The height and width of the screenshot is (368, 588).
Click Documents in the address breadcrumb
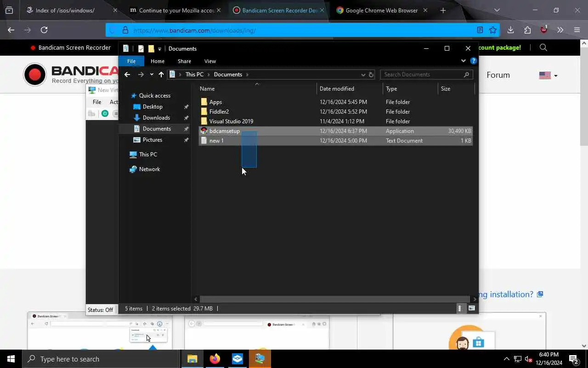coord(228,75)
